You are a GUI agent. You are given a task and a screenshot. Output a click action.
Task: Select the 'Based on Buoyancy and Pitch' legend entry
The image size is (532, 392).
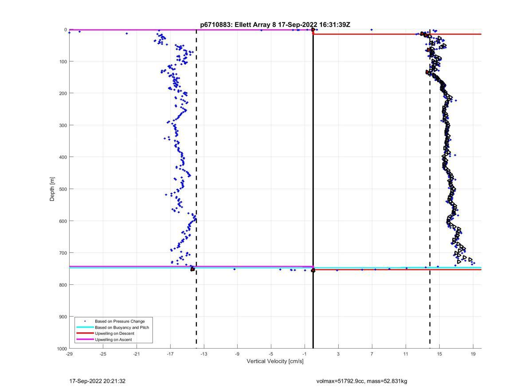click(122, 327)
